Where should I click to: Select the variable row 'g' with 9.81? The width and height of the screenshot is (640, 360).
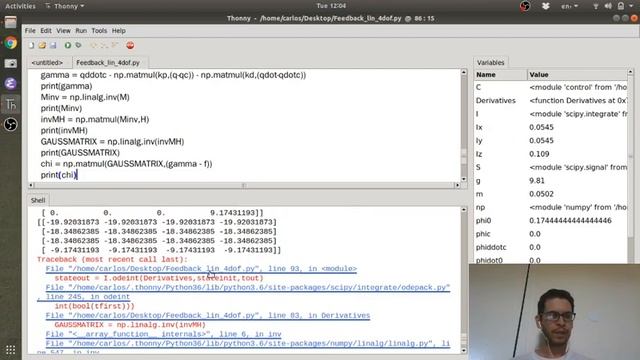[551, 180]
